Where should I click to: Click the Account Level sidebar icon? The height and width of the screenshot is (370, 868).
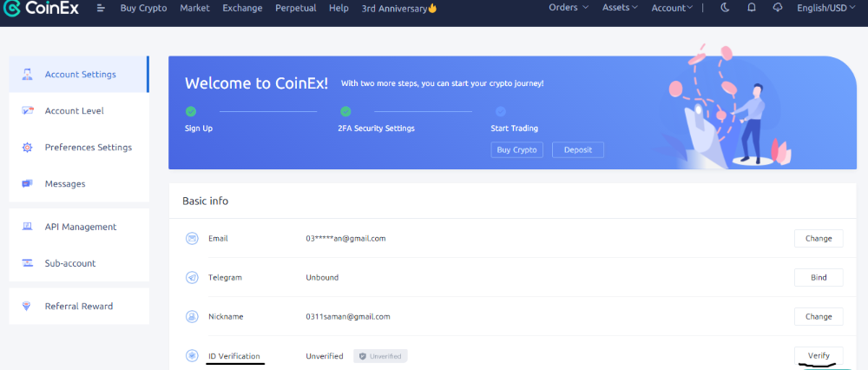pyautogui.click(x=27, y=111)
